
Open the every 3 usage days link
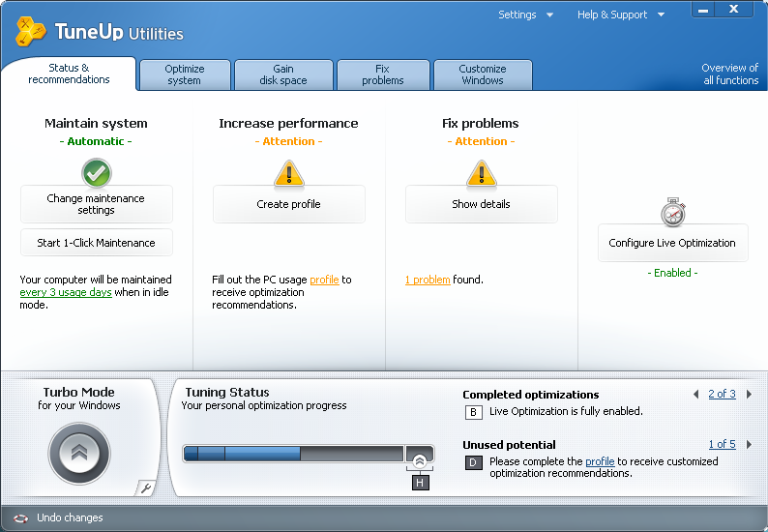click(x=66, y=292)
